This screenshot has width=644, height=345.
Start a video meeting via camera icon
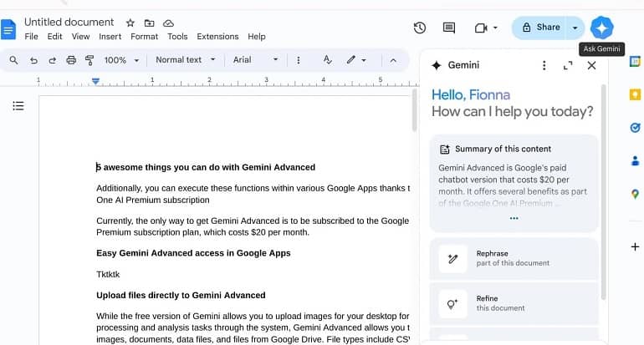point(481,28)
